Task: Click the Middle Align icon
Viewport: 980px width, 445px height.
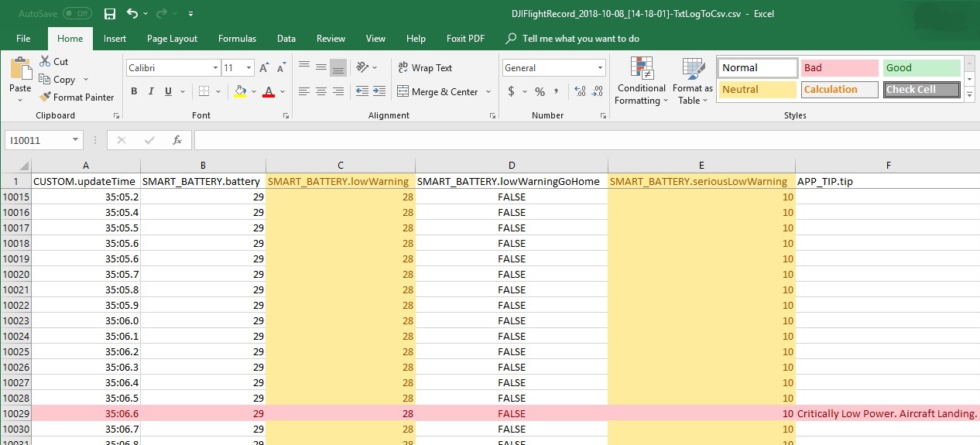Action: pos(321,68)
